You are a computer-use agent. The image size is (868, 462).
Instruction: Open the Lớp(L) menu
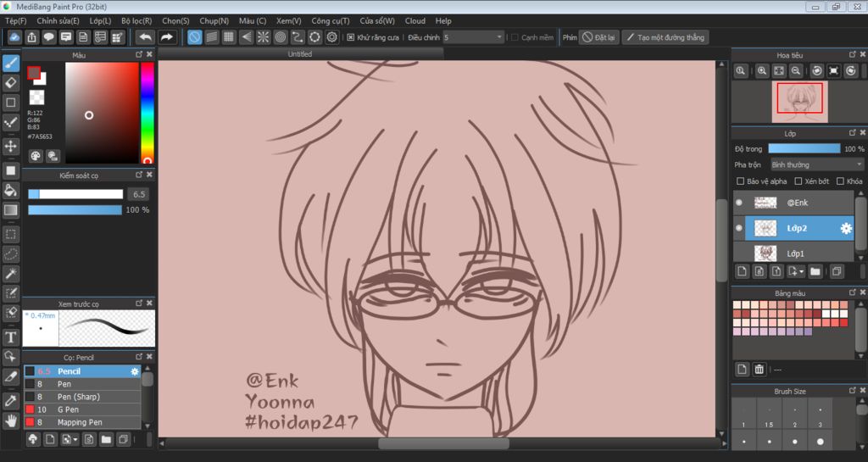click(100, 21)
